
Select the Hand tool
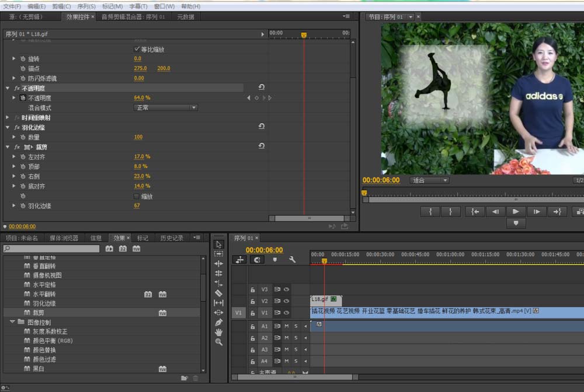point(219,332)
